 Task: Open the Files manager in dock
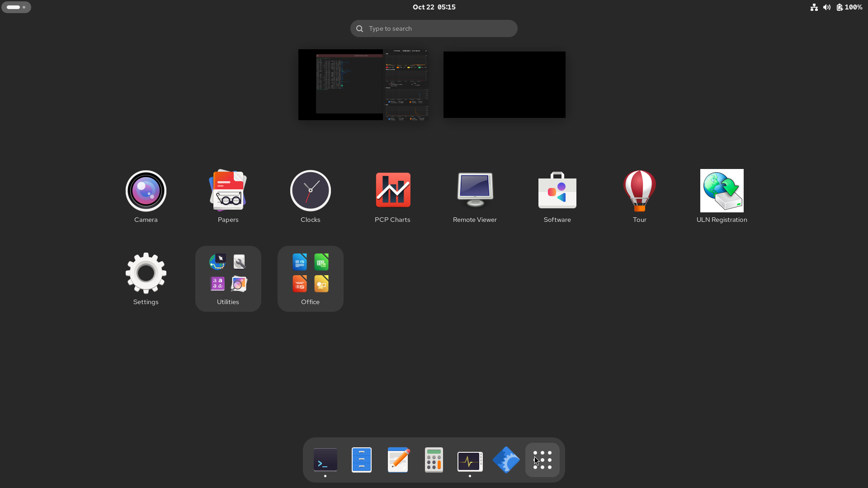(361, 460)
